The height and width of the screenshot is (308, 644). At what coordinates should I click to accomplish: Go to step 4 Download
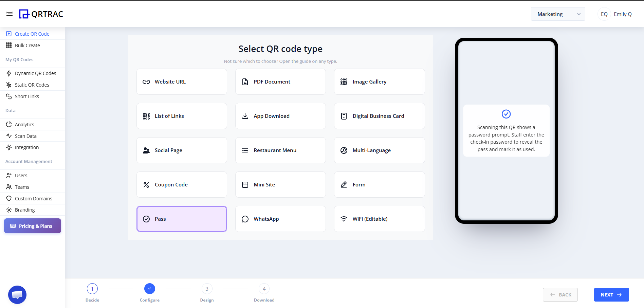point(264,289)
